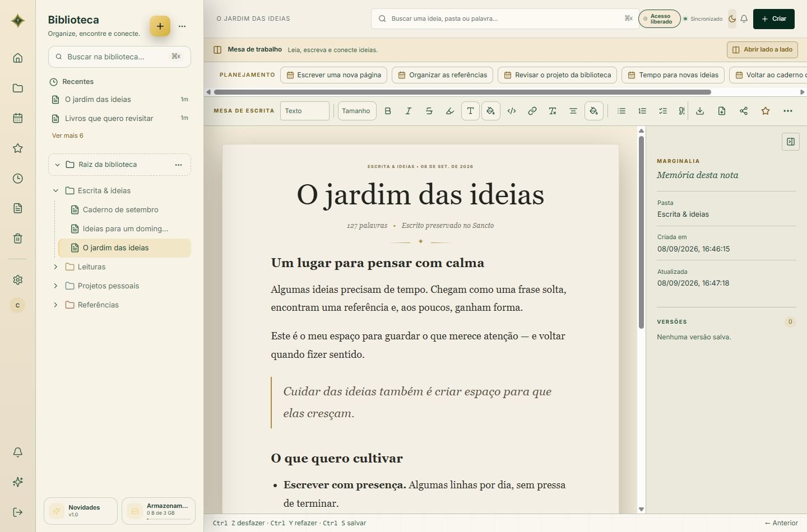807x532 pixels.
Task: Download the note with the download icon
Action: tap(700, 111)
